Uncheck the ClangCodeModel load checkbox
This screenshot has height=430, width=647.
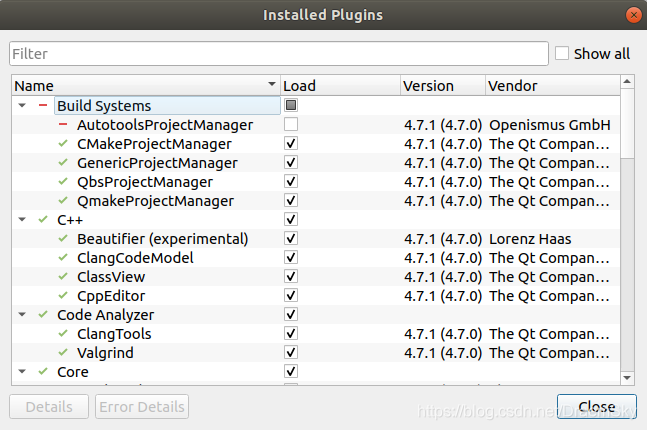point(291,257)
